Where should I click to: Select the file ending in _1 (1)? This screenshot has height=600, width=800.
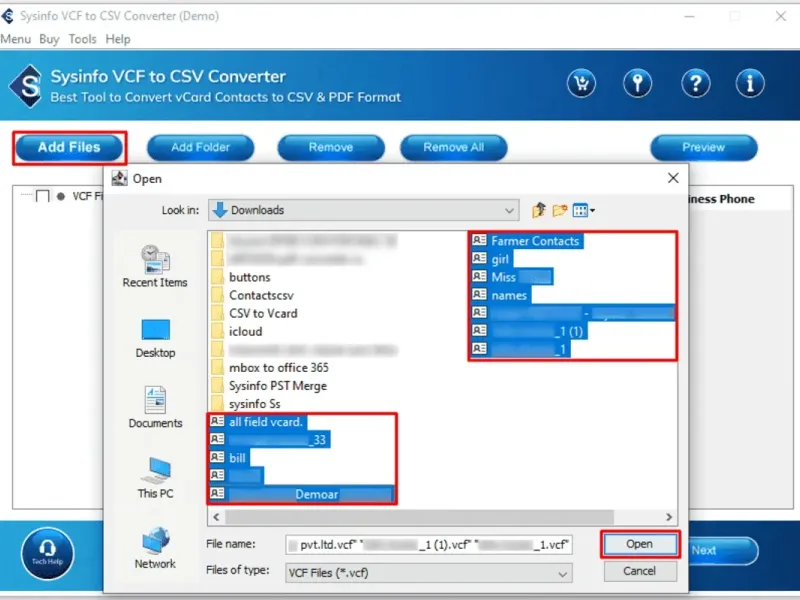point(529,332)
